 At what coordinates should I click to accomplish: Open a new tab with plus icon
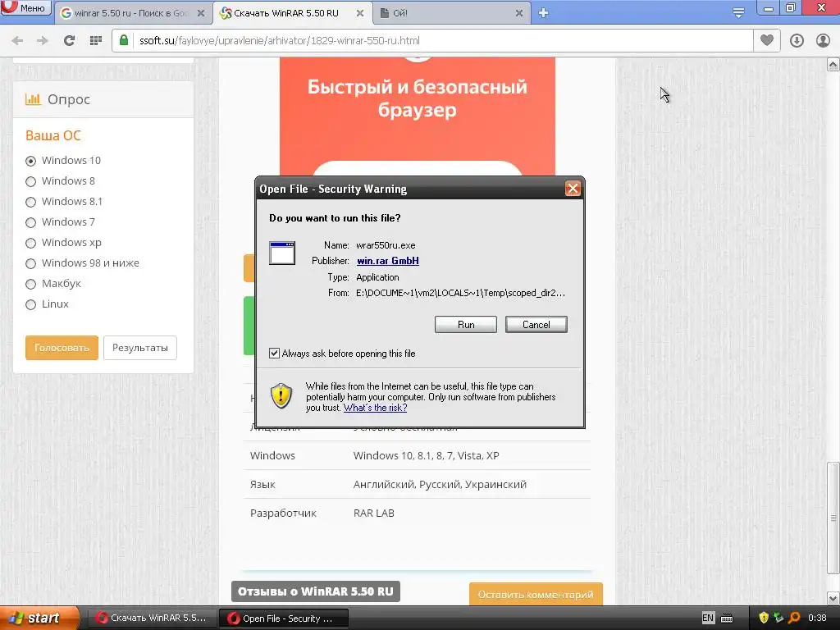pos(543,13)
